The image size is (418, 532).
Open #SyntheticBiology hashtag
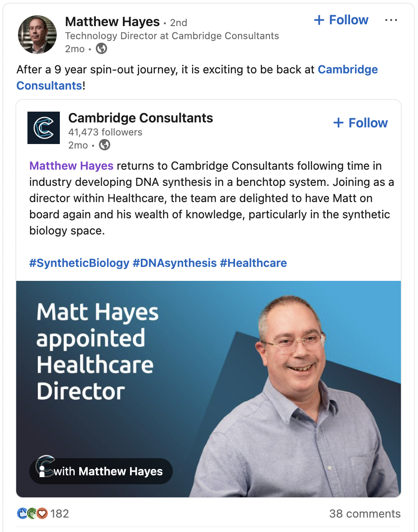click(79, 263)
